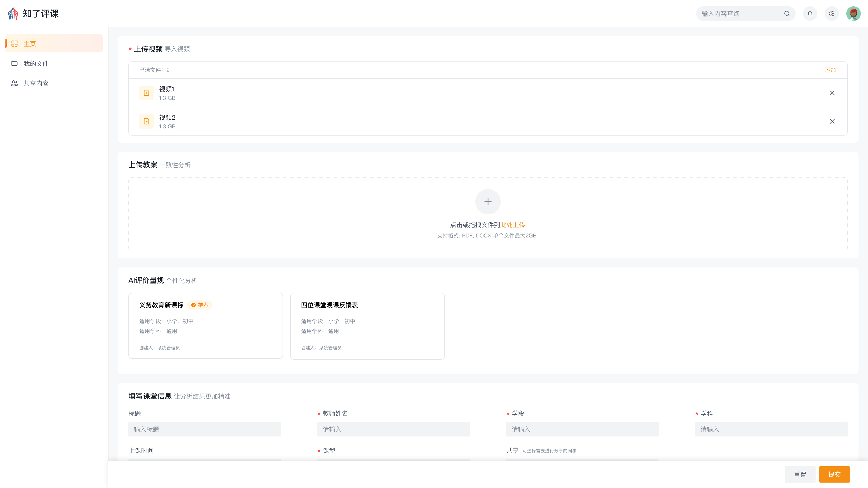
Task: Click the 已选文件：2 label
Action: (154, 70)
